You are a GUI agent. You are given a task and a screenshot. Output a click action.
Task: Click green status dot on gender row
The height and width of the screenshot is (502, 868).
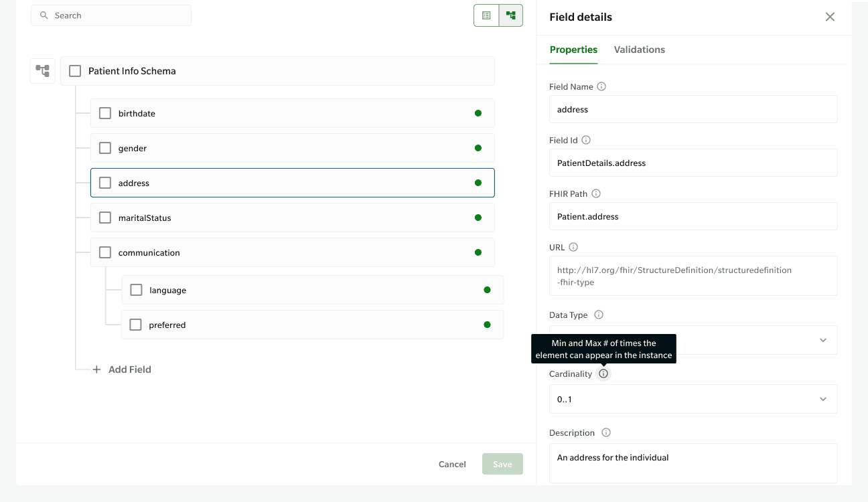pyautogui.click(x=478, y=148)
